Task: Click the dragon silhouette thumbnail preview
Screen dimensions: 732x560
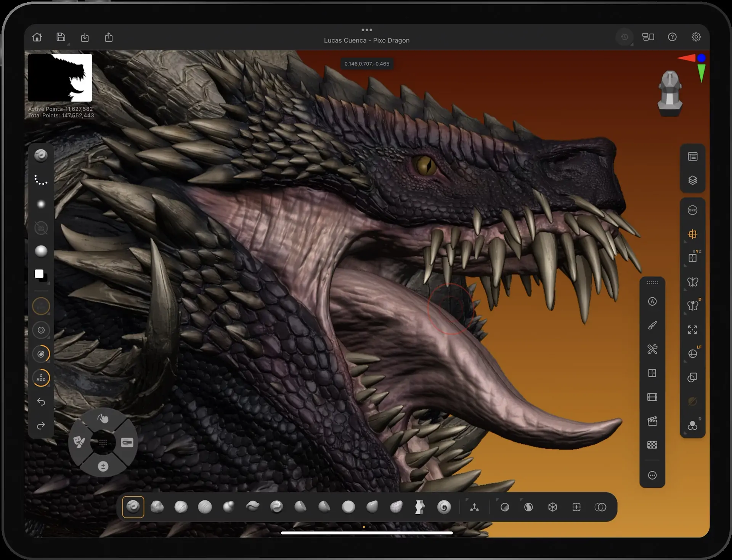Action: (x=60, y=78)
